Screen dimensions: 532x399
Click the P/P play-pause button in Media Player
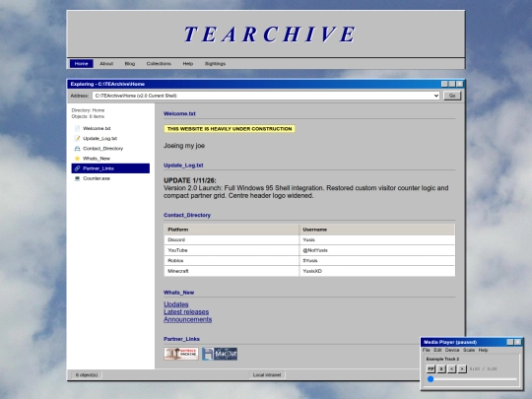(x=431, y=368)
